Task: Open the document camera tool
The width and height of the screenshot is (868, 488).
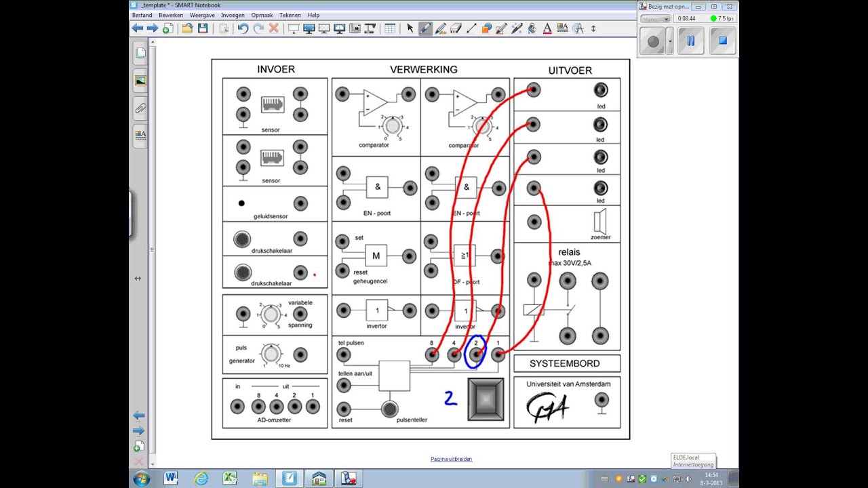Action: [370, 28]
